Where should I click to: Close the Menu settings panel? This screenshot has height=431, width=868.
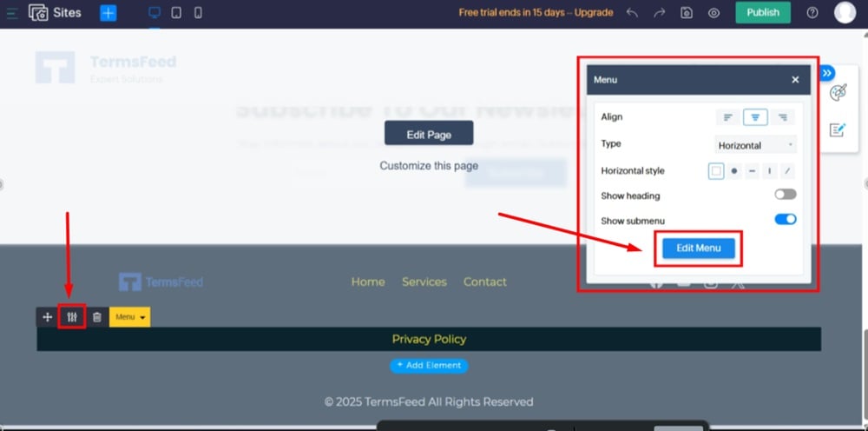pos(795,80)
